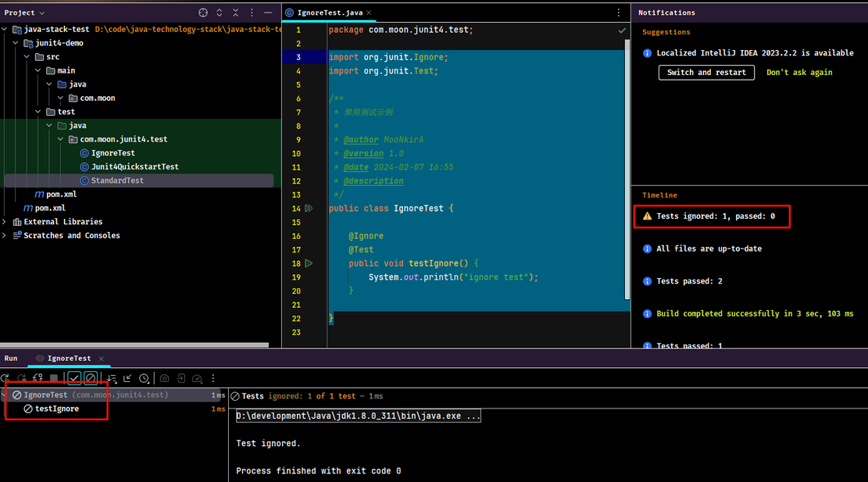Rerun failed tests in Run panel

click(x=22, y=379)
